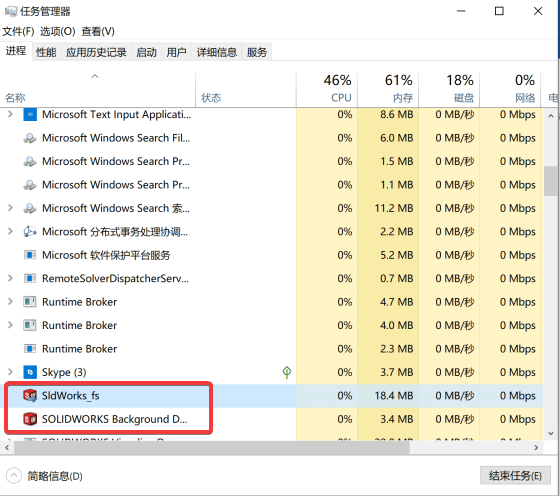Expand the Microsoft Windows Search 索引 entry
The image size is (560, 496).
pos(10,208)
